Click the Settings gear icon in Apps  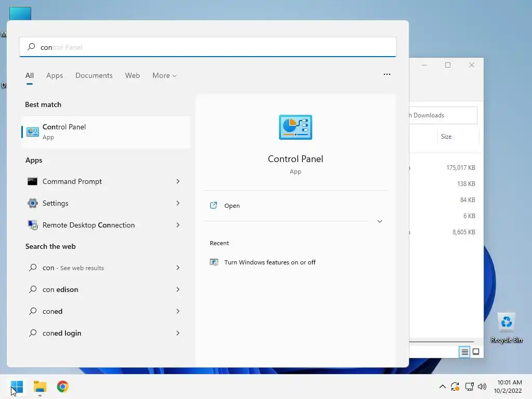pos(33,203)
